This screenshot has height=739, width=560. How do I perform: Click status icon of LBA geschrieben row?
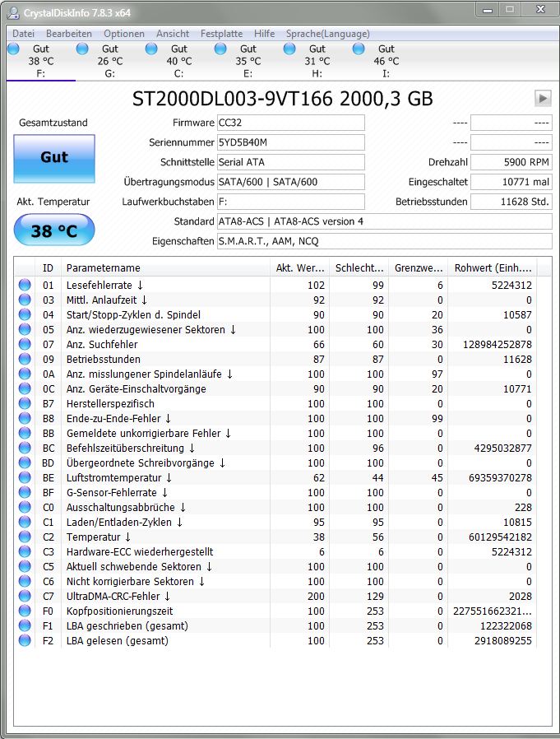(25, 626)
